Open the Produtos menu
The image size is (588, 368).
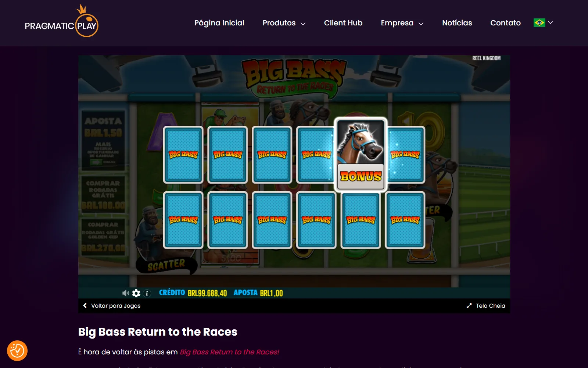[279, 23]
